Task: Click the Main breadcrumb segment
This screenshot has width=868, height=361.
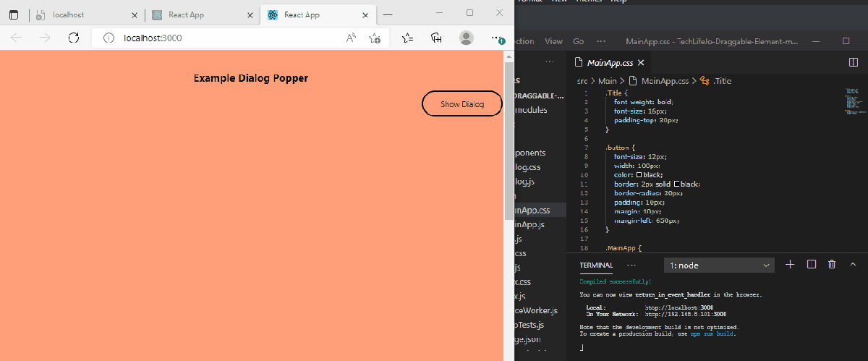Action: (607, 81)
